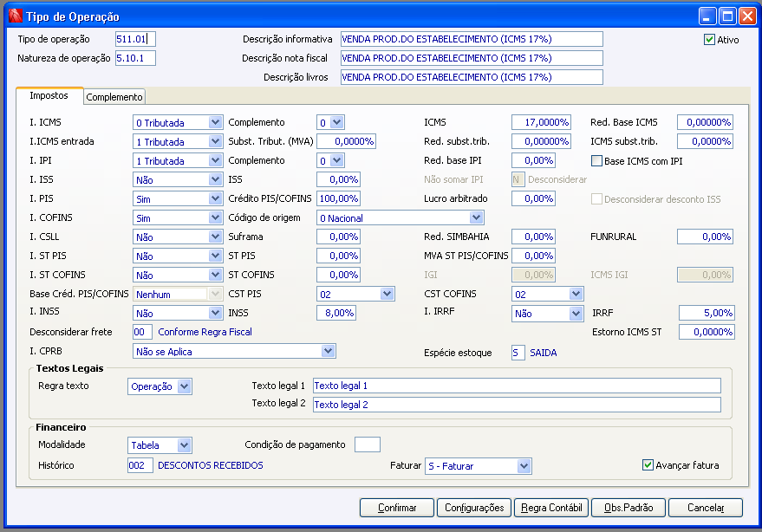Select the Impostos tab
Viewport: 762px width, 532px height.
[x=49, y=96]
